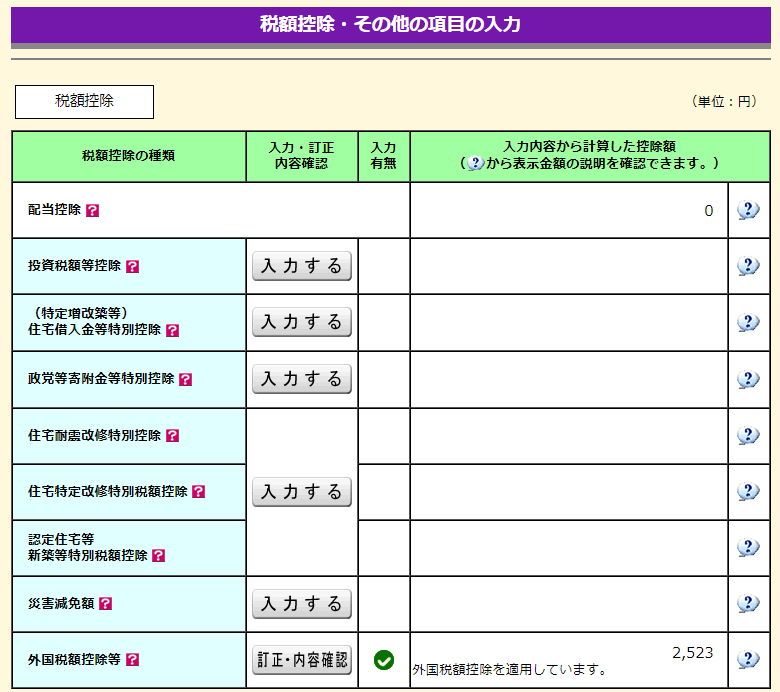This screenshot has width=780, height=692.
Task: Open red help icon for 投資税額等控除
Action: click(133, 267)
